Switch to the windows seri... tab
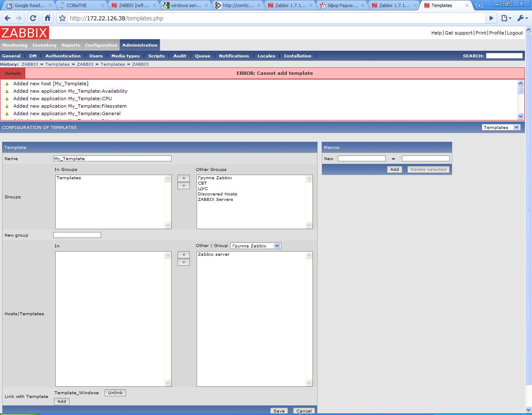 point(185,6)
